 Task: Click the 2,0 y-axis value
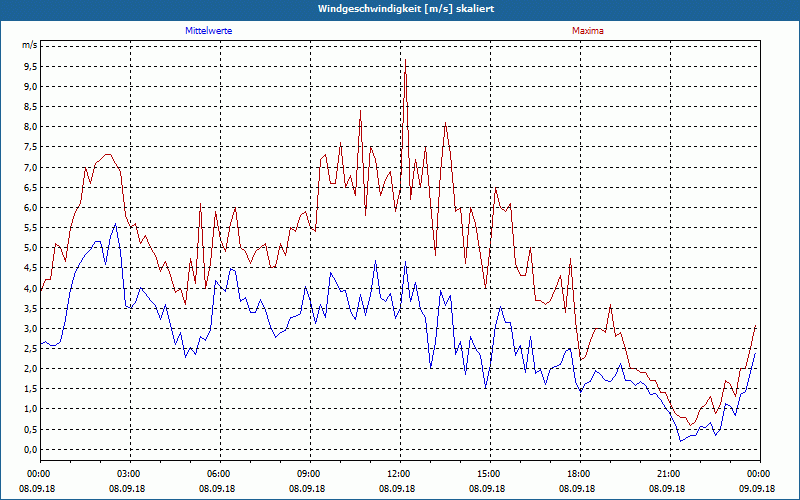tap(30, 369)
